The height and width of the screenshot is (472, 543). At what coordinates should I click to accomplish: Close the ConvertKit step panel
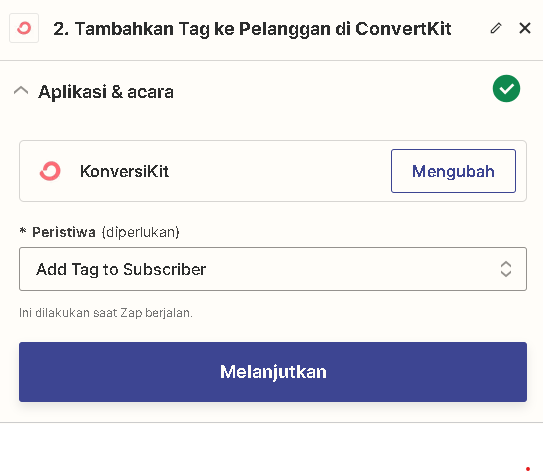pyautogui.click(x=525, y=28)
